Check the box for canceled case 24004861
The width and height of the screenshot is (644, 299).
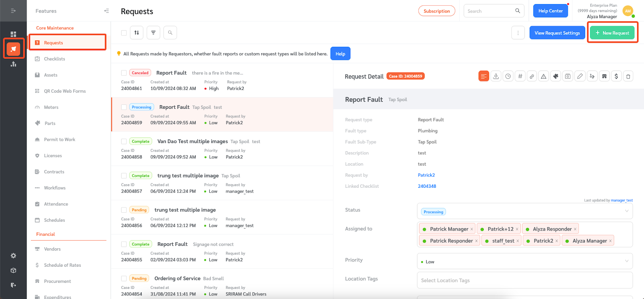pos(124,73)
